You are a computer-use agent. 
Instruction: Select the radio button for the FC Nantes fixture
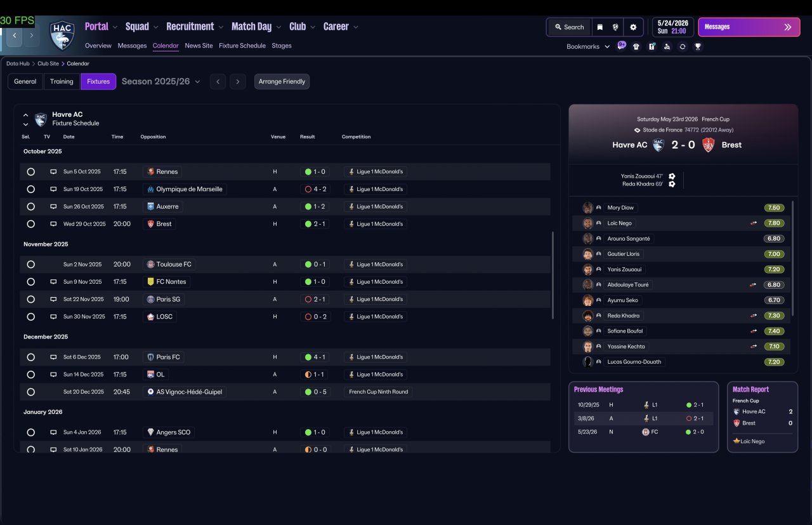click(30, 282)
